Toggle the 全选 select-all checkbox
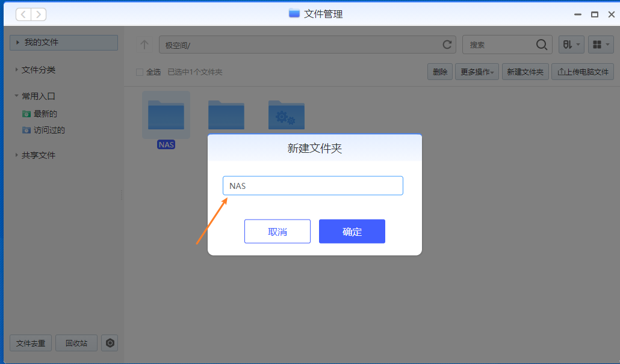The width and height of the screenshot is (620, 364). [x=140, y=72]
